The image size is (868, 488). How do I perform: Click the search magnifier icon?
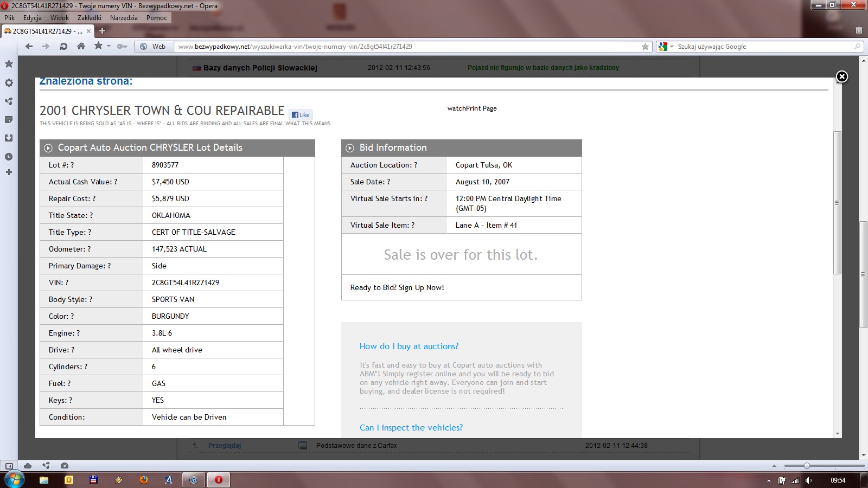(858, 47)
